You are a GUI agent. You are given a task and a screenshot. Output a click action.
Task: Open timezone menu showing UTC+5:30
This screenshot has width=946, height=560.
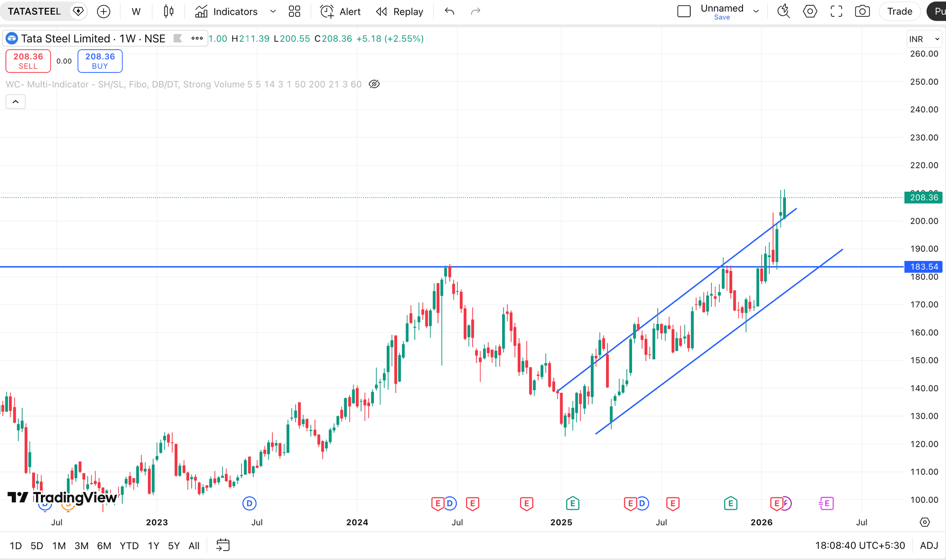click(x=860, y=546)
